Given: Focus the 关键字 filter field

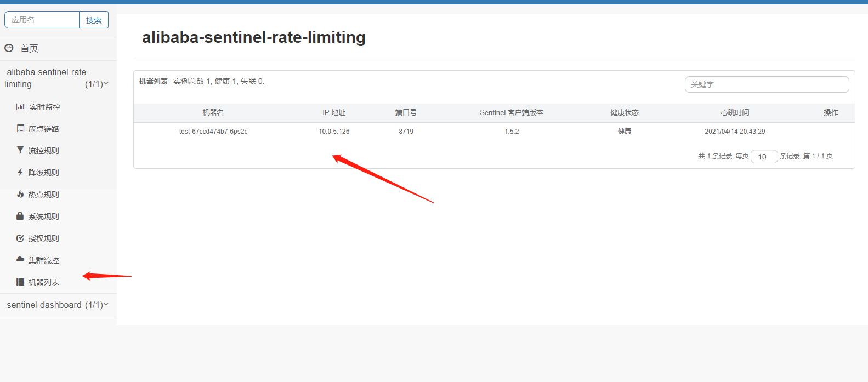Looking at the screenshot, I should [x=767, y=84].
